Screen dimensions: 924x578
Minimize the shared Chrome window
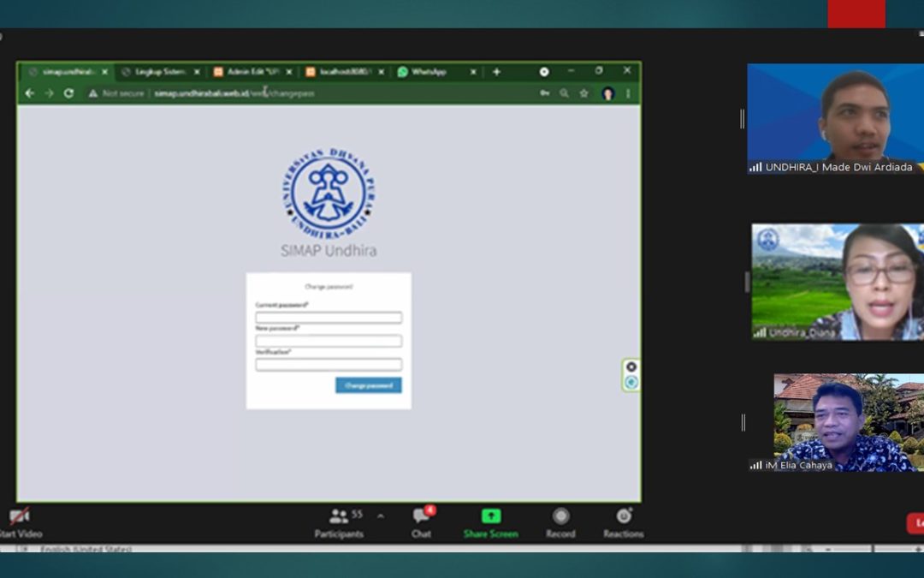click(x=571, y=71)
